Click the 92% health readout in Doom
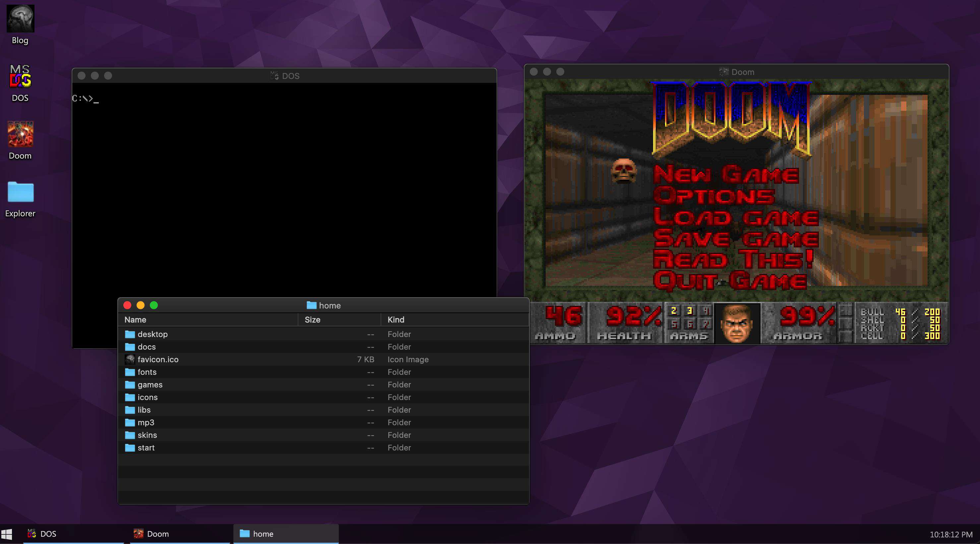 point(634,316)
